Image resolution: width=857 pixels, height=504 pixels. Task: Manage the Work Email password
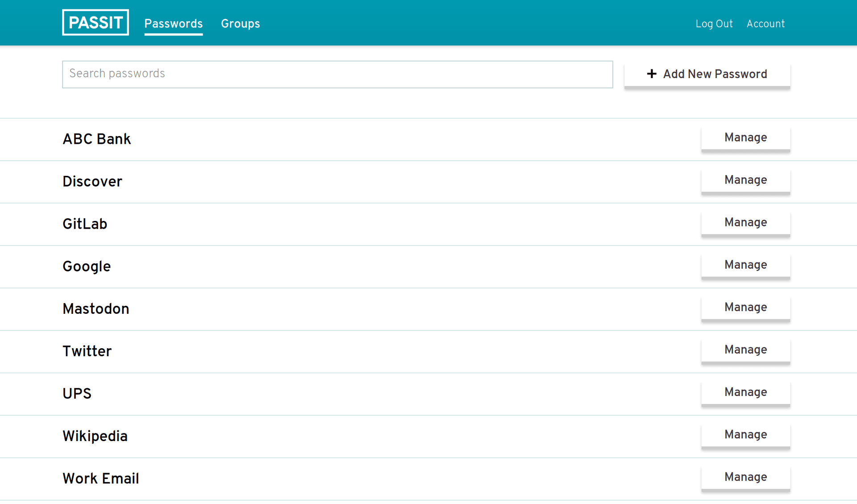click(745, 477)
